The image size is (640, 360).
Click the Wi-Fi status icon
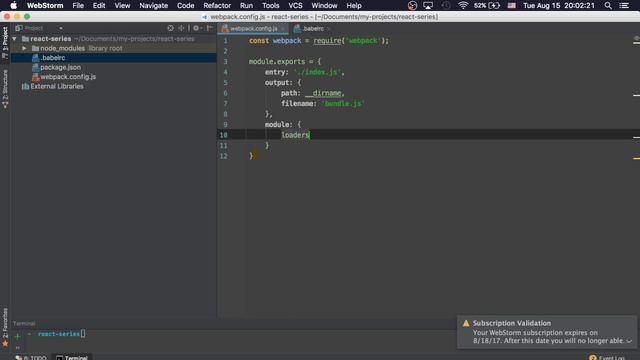click(x=462, y=5)
